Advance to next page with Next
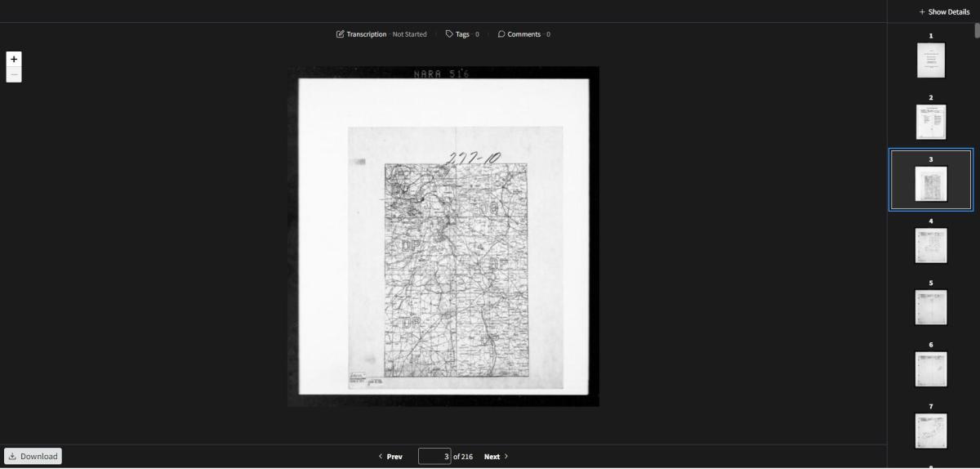The image size is (980, 469). pyautogui.click(x=496, y=457)
